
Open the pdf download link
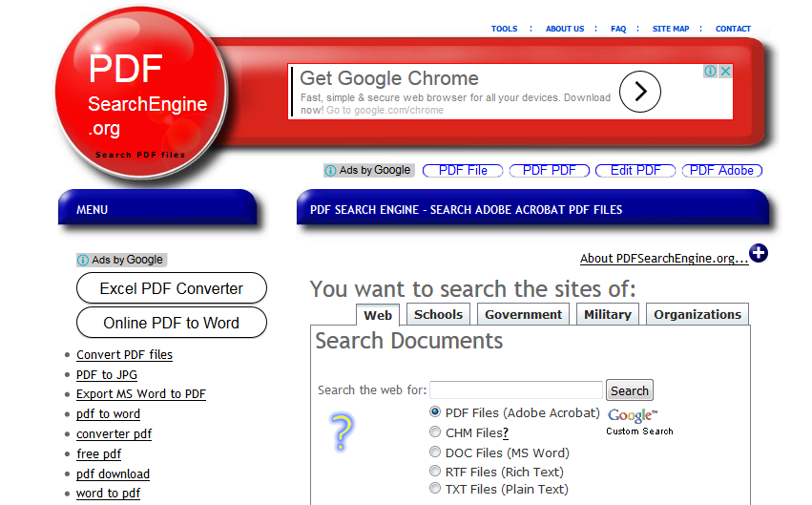pyautogui.click(x=113, y=474)
